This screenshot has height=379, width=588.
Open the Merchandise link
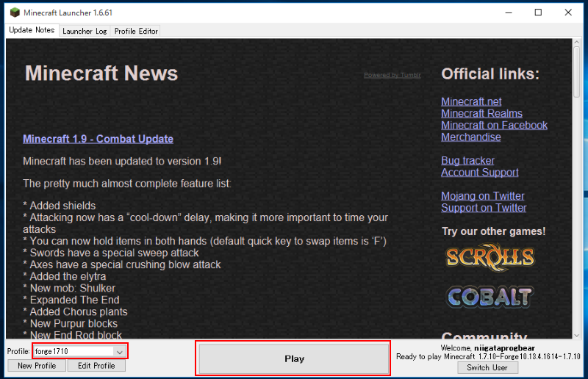470,137
